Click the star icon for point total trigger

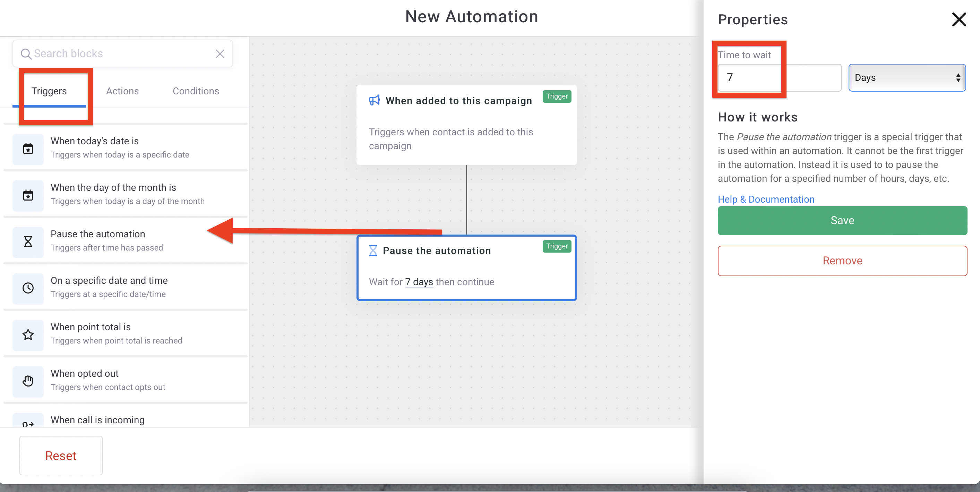[x=28, y=334]
